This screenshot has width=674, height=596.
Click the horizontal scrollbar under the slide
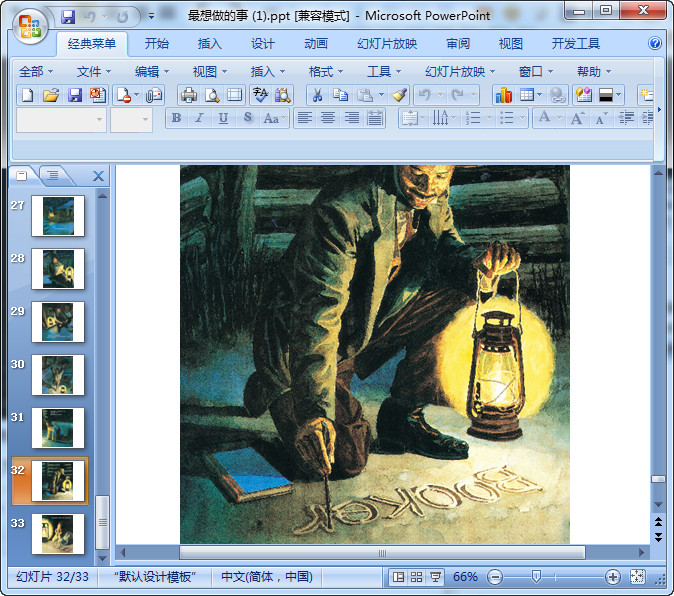coord(382,553)
